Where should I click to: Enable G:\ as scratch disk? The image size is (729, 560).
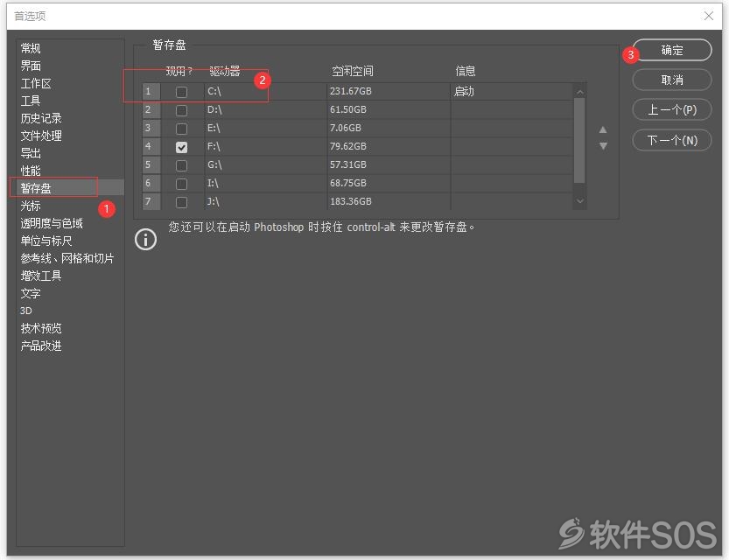pos(181,165)
